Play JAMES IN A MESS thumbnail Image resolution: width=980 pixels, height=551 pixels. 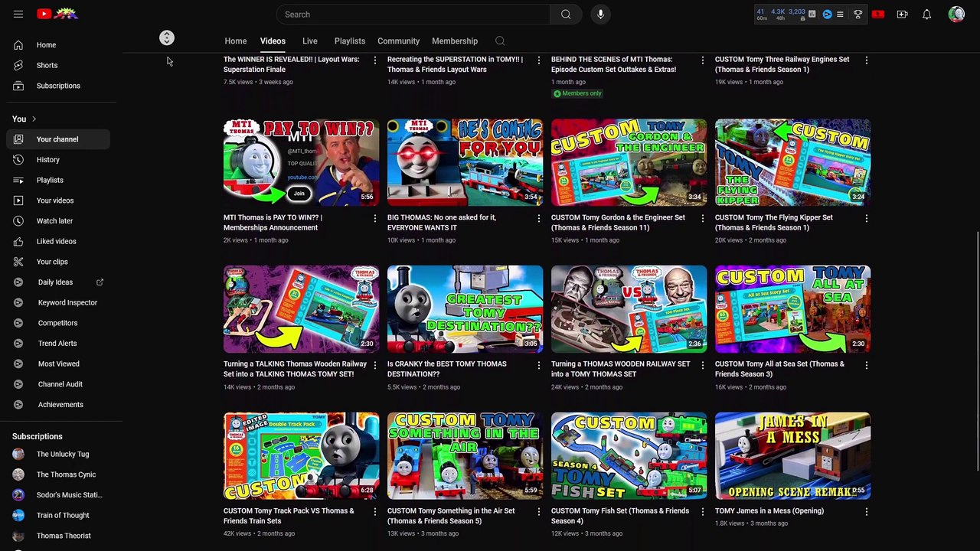(x=792, y=456)
